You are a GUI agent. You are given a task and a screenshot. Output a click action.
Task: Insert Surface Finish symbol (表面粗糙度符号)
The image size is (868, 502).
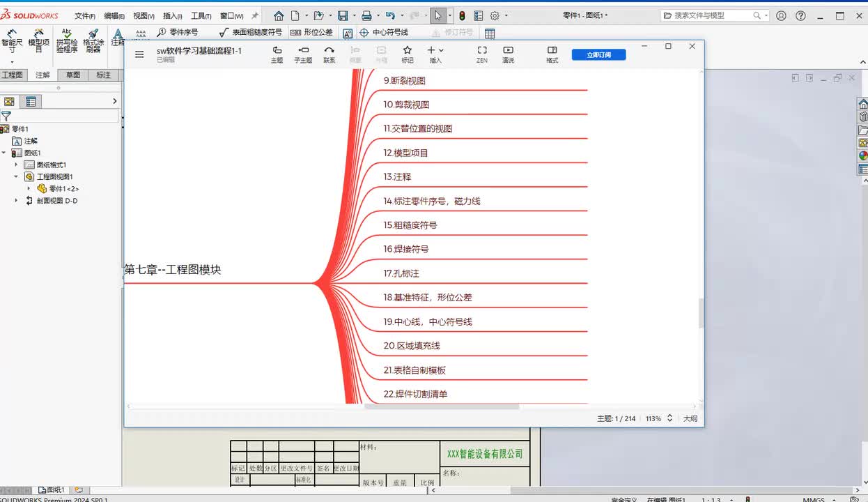tap(250, 32)
